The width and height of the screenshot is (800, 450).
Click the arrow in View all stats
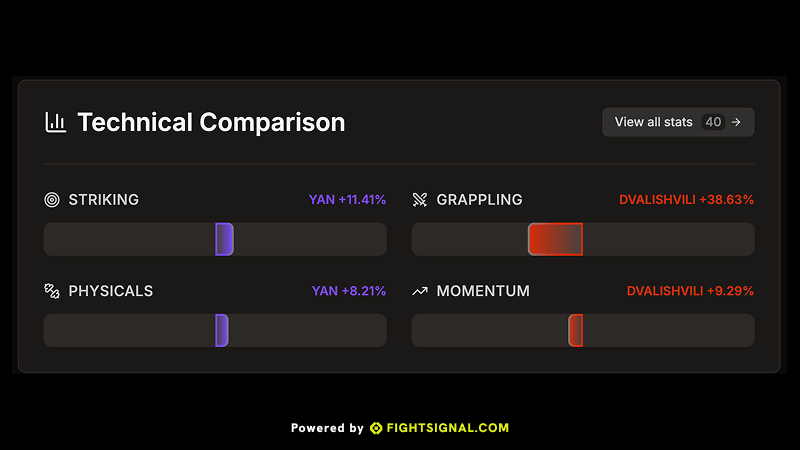737,122
